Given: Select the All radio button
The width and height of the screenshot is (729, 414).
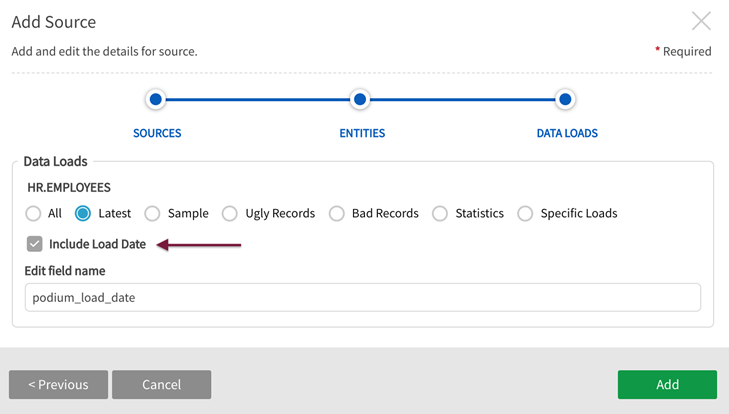Looking at the screenshot, I should point(34,213).
